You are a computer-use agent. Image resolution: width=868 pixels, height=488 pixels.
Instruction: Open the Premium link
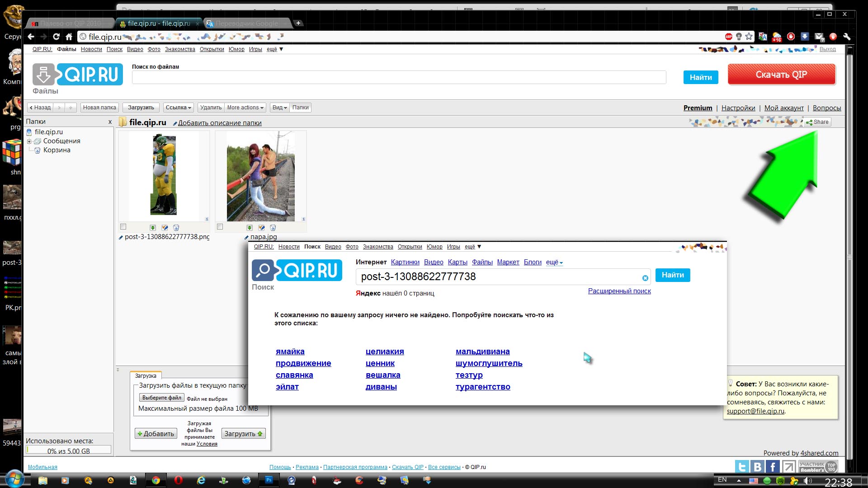coord(698,108)
